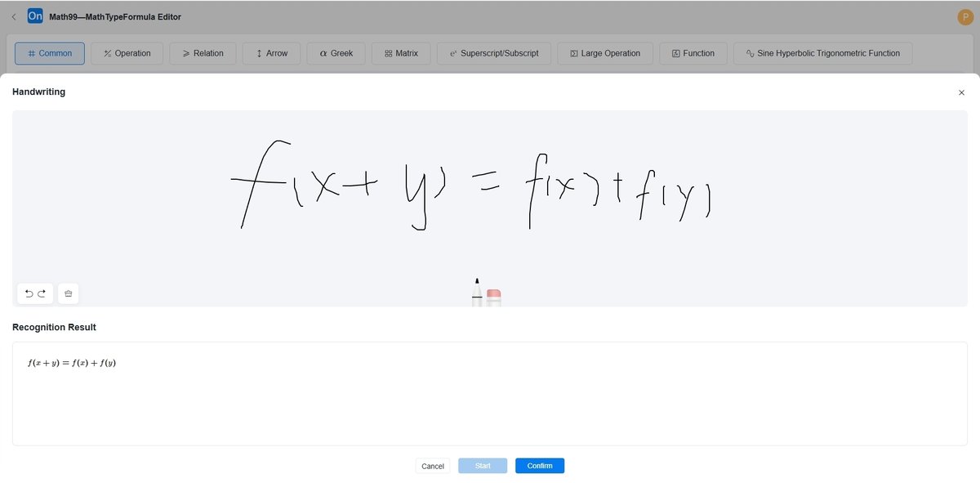
Task: Switch to the Common tab
Action: (50, 52)
